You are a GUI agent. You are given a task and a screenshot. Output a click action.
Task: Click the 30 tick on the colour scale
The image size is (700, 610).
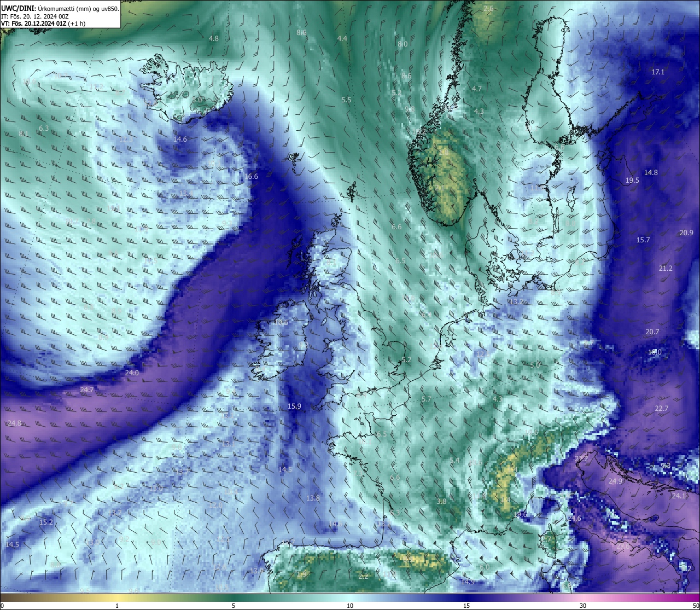[583, 606]
